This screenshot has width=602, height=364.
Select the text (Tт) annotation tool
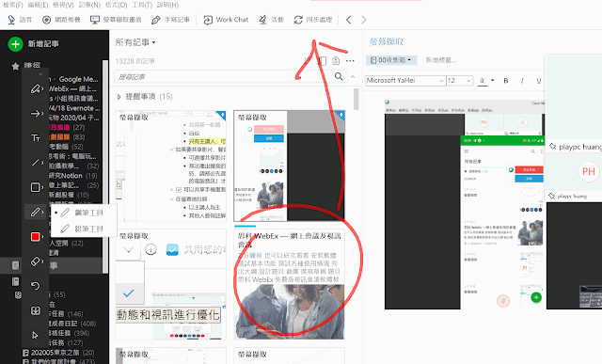(x=36, y=138)
